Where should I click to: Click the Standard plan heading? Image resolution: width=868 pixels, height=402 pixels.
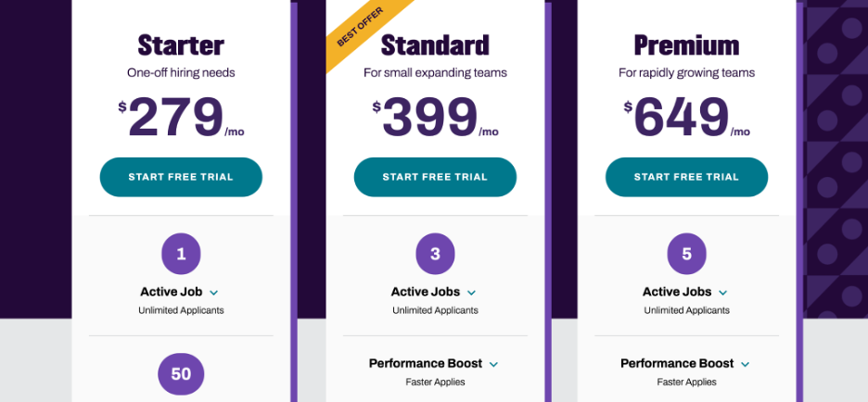[x=435, y=44]
